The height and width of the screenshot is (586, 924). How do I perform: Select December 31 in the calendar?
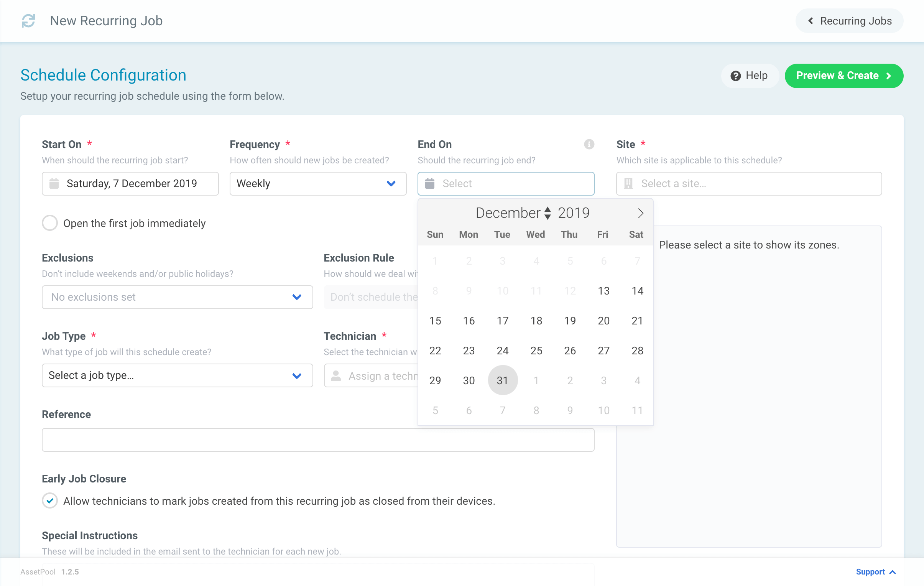tap(502, 380)
